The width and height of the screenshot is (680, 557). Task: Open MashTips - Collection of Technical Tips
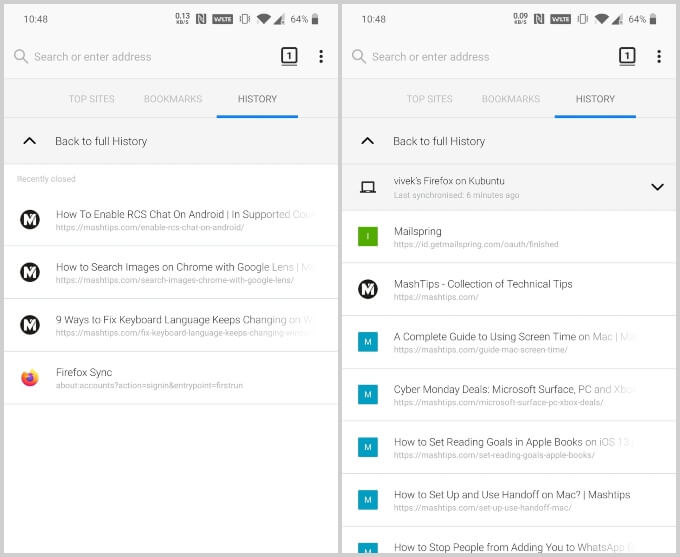click(x=509, y=289)
